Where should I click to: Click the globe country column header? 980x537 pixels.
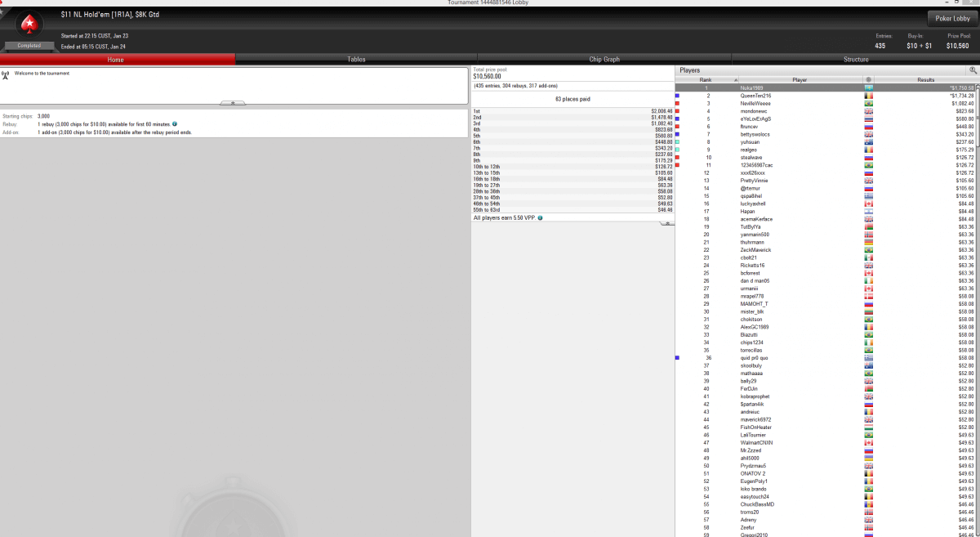coord(868,80)
